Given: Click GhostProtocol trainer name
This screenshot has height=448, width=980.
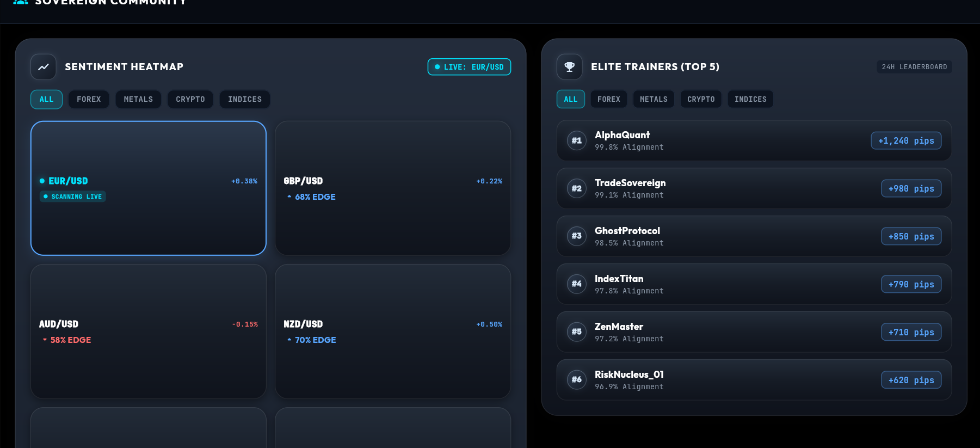Looking at the screenshot, I should tap(627, 231).
